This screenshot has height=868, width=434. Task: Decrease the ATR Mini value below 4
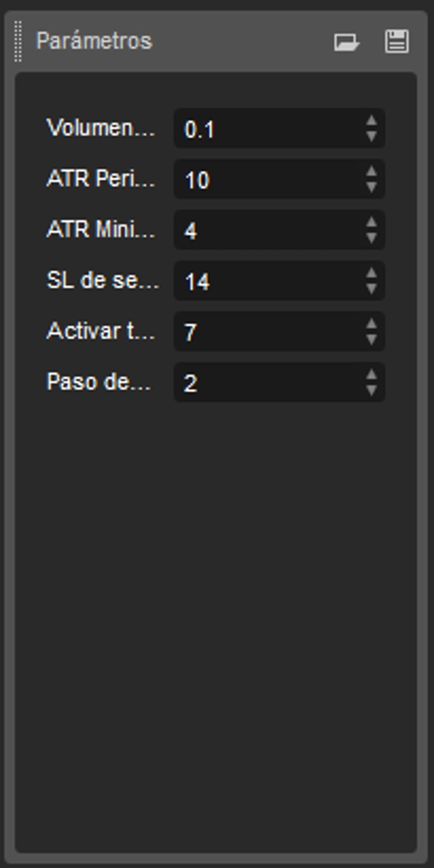coord(373,237)
